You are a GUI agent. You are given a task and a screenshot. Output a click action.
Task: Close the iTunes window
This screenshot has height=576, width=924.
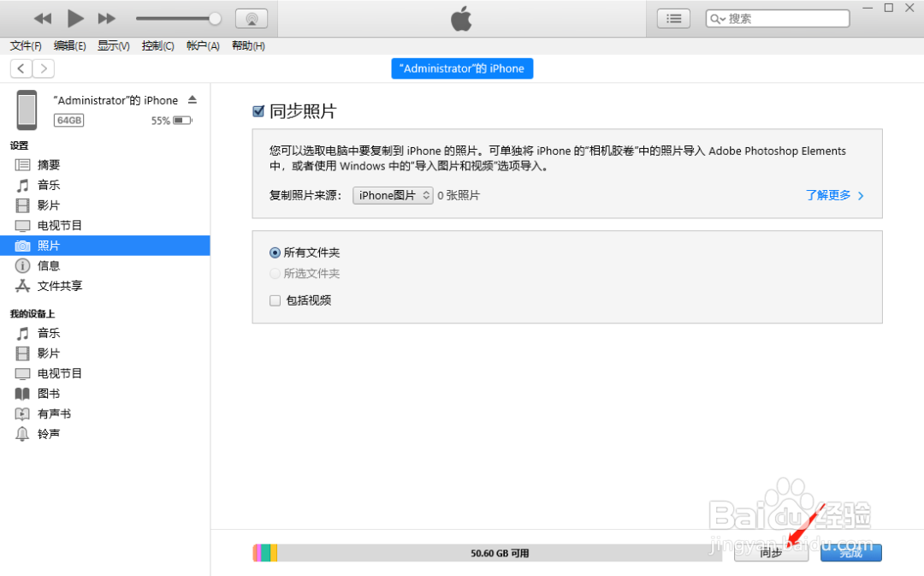click(x=909, y=8)
